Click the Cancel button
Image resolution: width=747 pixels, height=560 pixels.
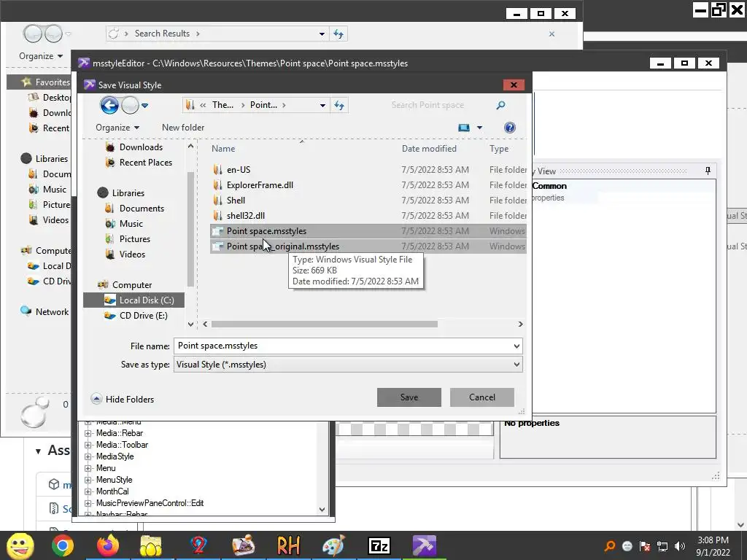[x=481, y=397]
